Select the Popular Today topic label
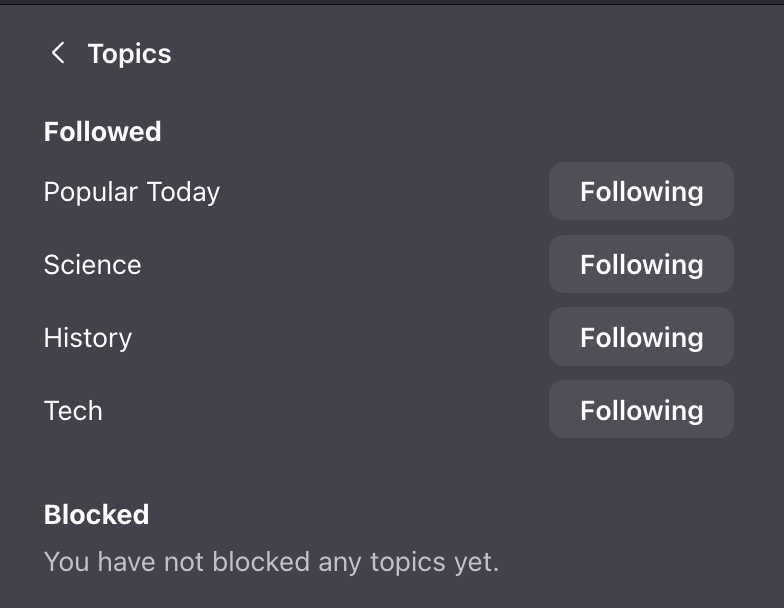The height and width of the screenshot is (608, 784). 131,192
